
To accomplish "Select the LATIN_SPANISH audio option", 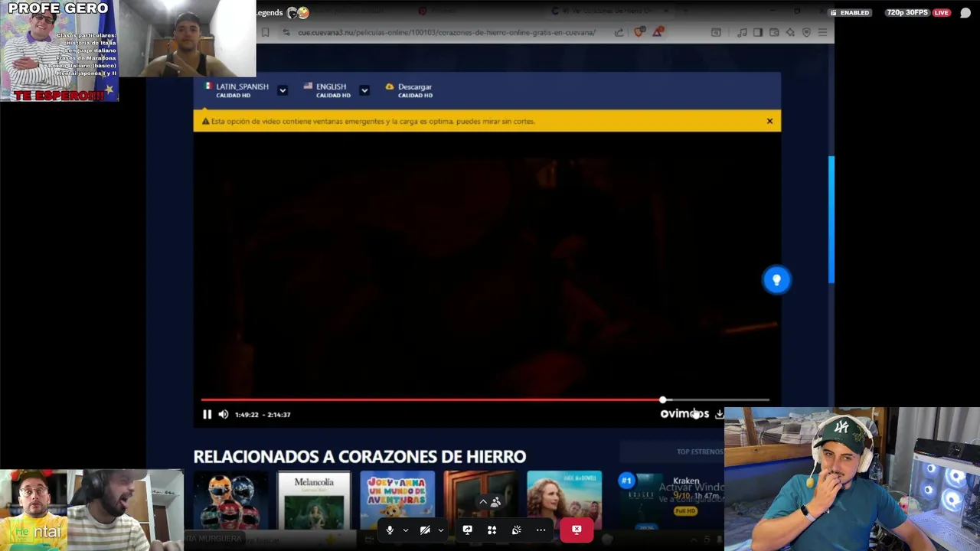I will 237,90.
